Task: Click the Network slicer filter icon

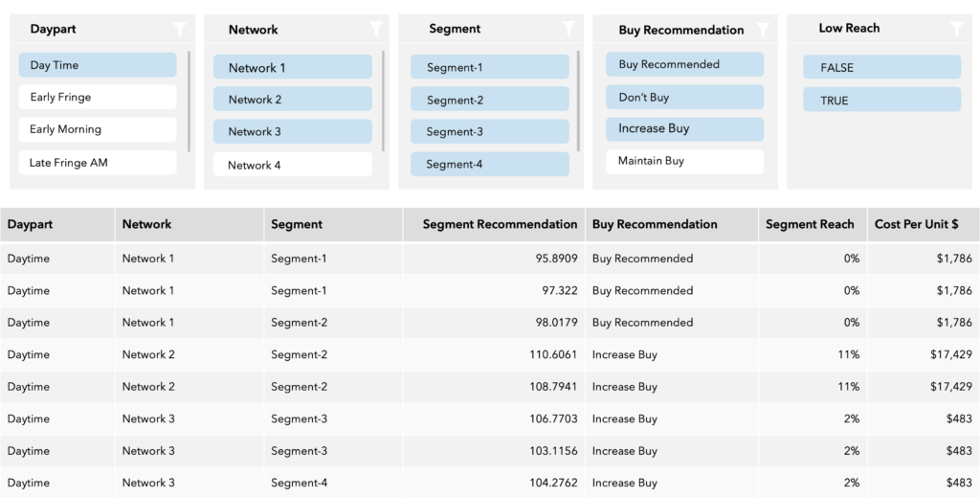Action: [x=375, y=29]
